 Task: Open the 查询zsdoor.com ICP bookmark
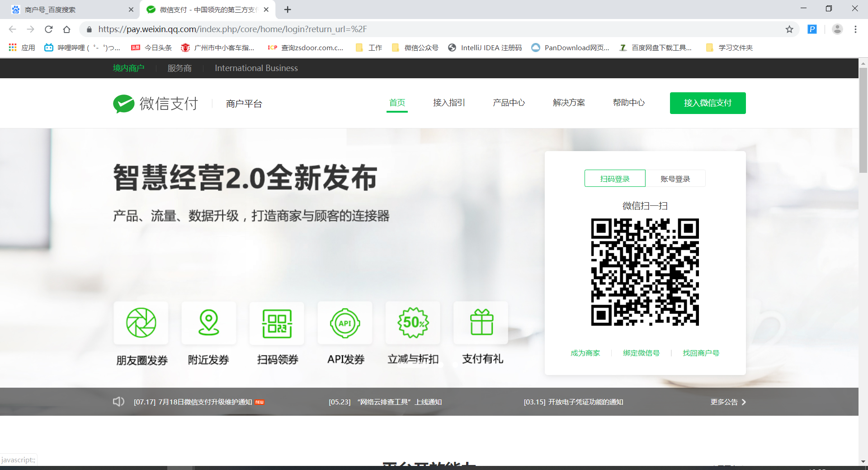[306, 47]
